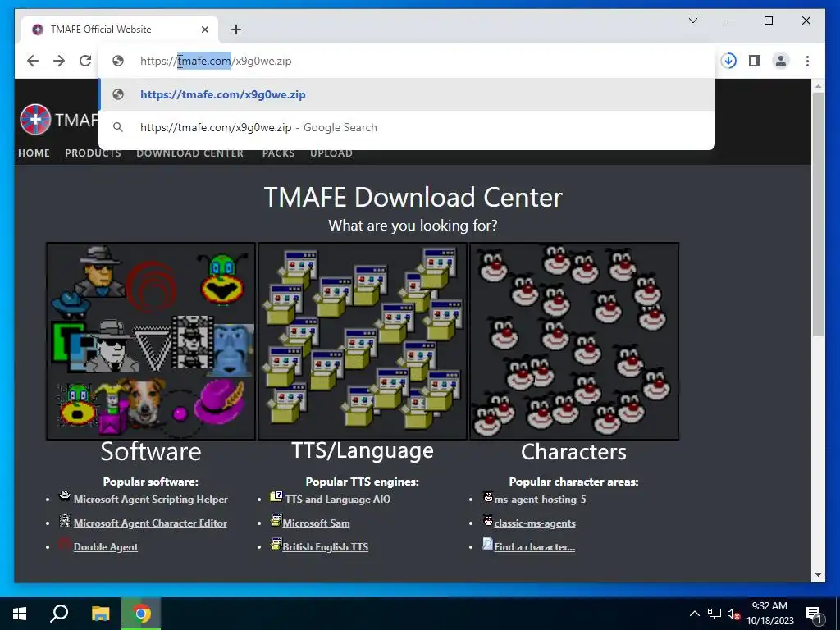The image size is (840, 630).
Task: Click the network status tray icon
Action: [714, 614]
